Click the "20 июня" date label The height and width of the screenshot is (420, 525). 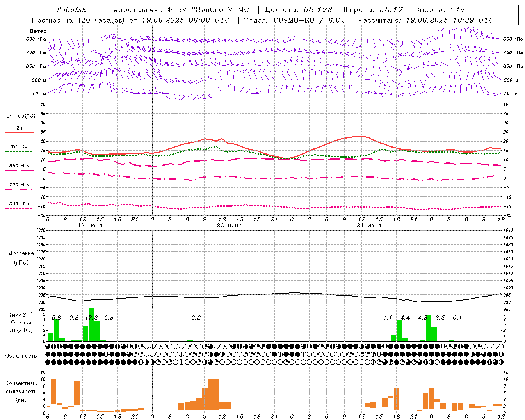229,226
